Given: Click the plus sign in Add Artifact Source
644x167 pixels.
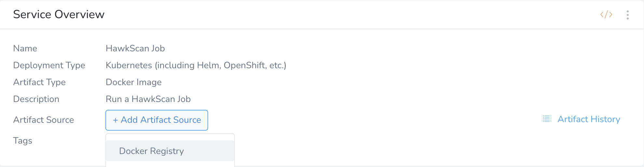Looking at the screenshot, I should 115,120.
